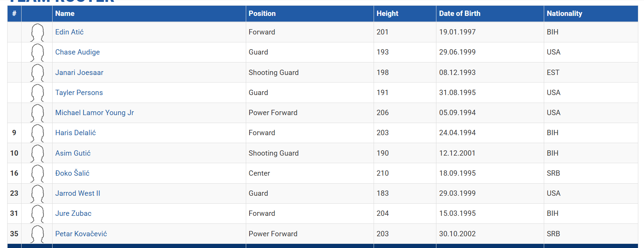This screenshot has height=248, width=644.
Task: Click the Date of Birth column header
Action: 459,14
